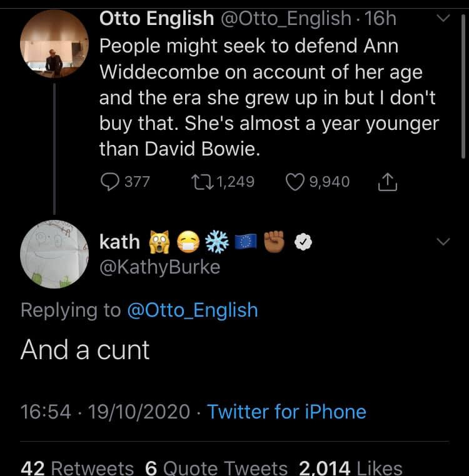Follow the @Otto_English mention in Replying to
469x476 pixels.
click(192, 310)
